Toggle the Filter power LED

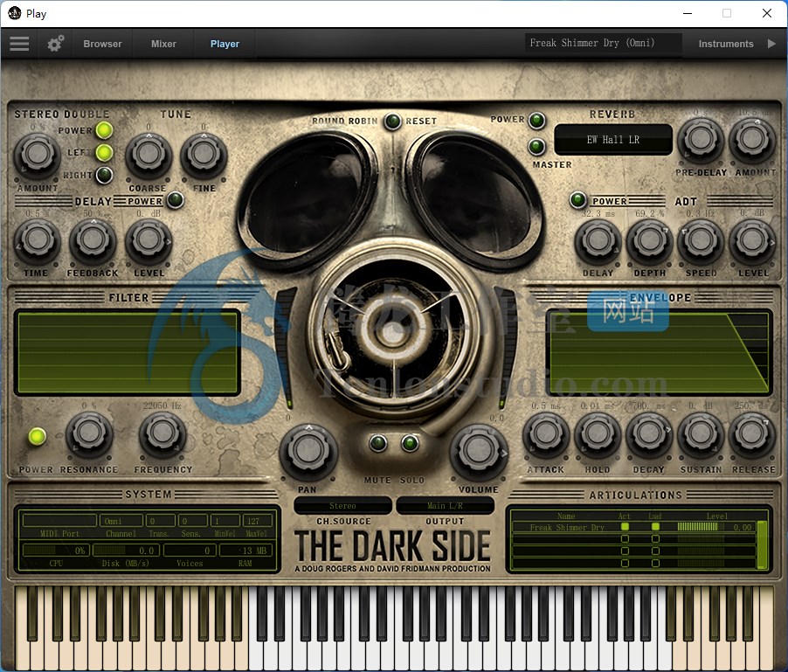point(38,436)
